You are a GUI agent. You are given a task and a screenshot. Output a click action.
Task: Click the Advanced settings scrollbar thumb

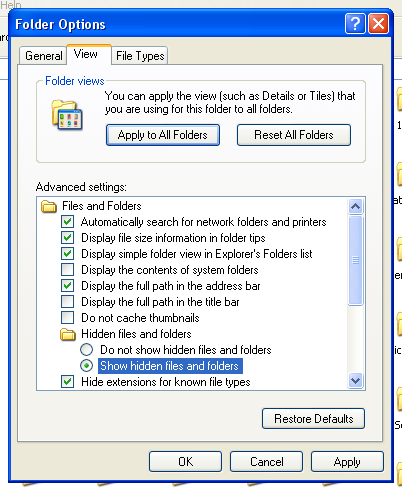(355, 260)
